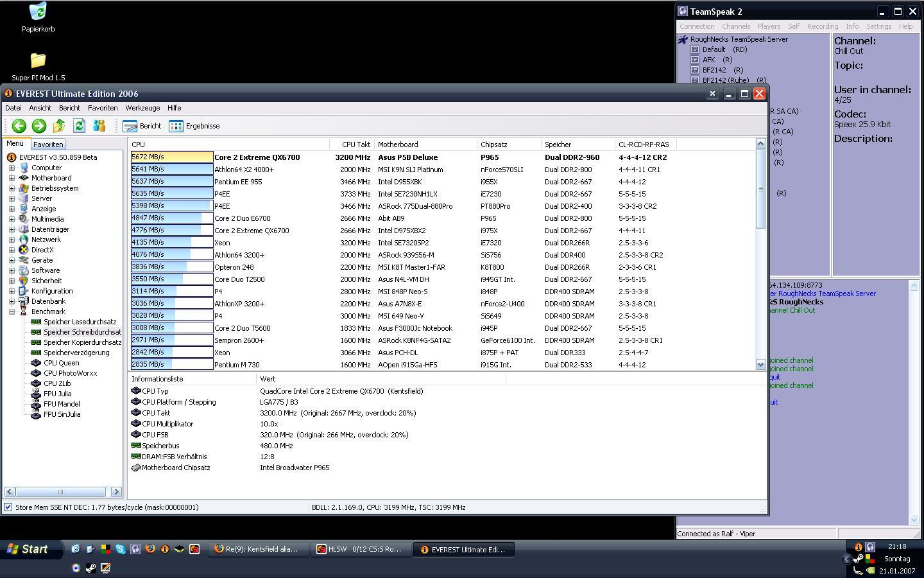Select the Geräte tree item
This screenshot has height=578, width=924.
click(x=42, y=260)
